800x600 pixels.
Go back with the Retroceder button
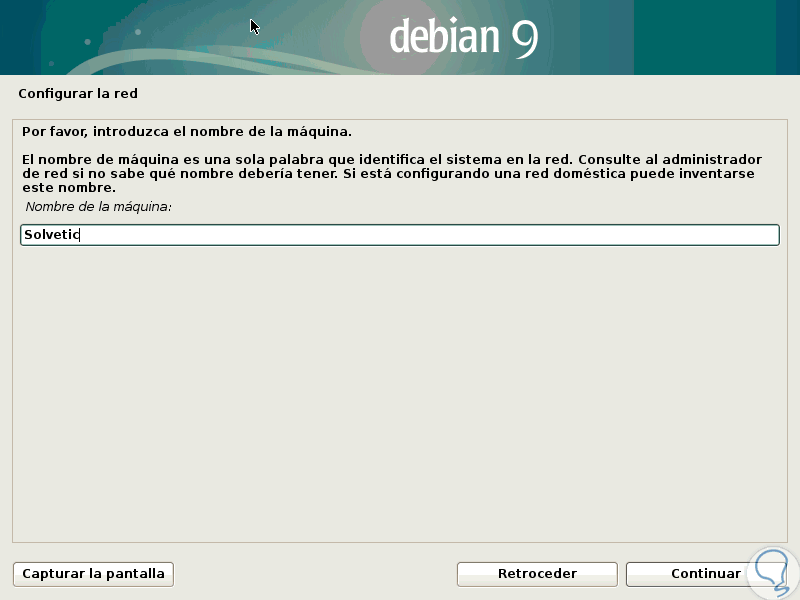click(x=537, y=574)
